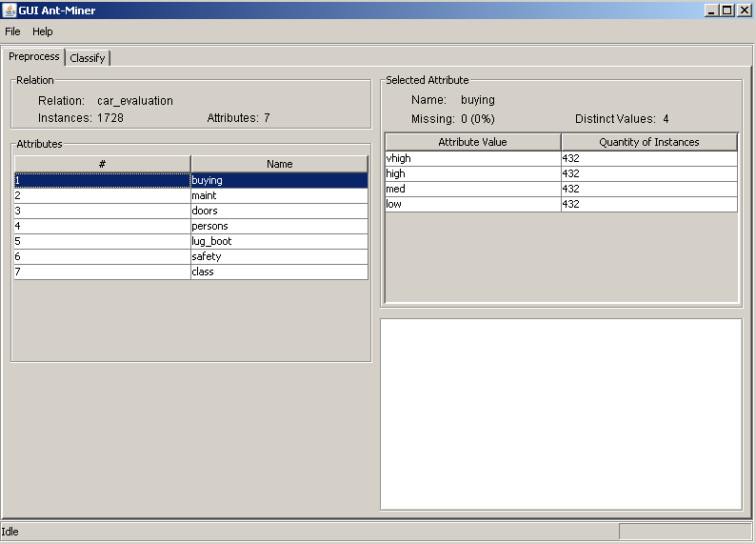Click attribute number 6 cell
Image resolution: width=756 pixels, height=544 pixels.
click(102, 256)
